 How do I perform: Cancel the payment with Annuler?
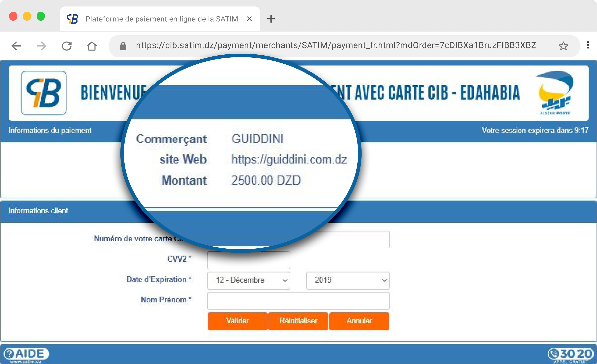tap(359, 321)
